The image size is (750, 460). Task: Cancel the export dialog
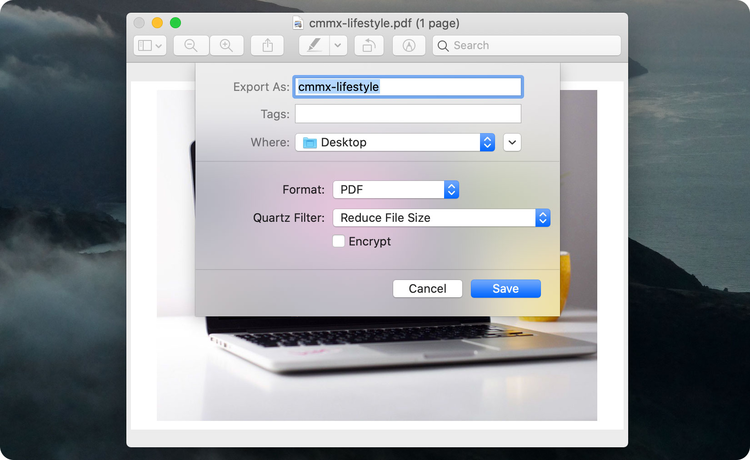click(428, 289)
